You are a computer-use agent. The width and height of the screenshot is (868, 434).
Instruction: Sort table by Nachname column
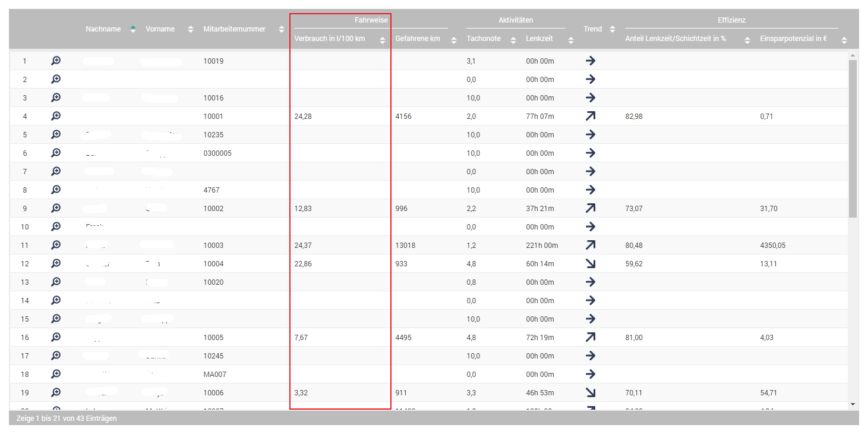click(103, 29)
